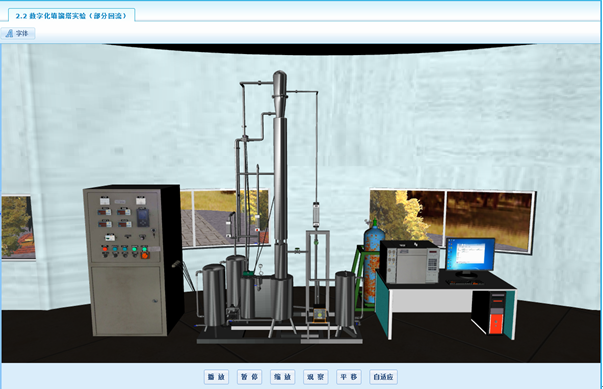Image resolution: width=603 pixels, height=389 pixels.
Task: Select the 2.2 数字化精馏塔实验 tab
Action: click(x=72, y=16)
